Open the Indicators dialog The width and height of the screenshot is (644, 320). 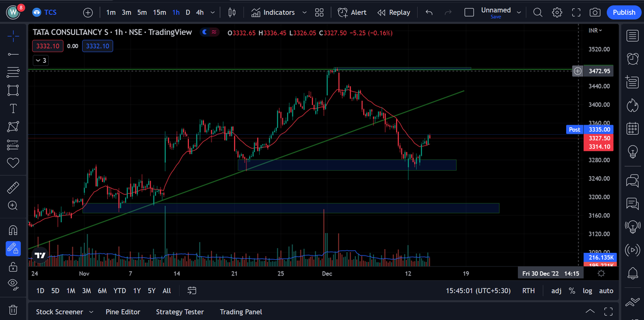(x=273, y=12)
